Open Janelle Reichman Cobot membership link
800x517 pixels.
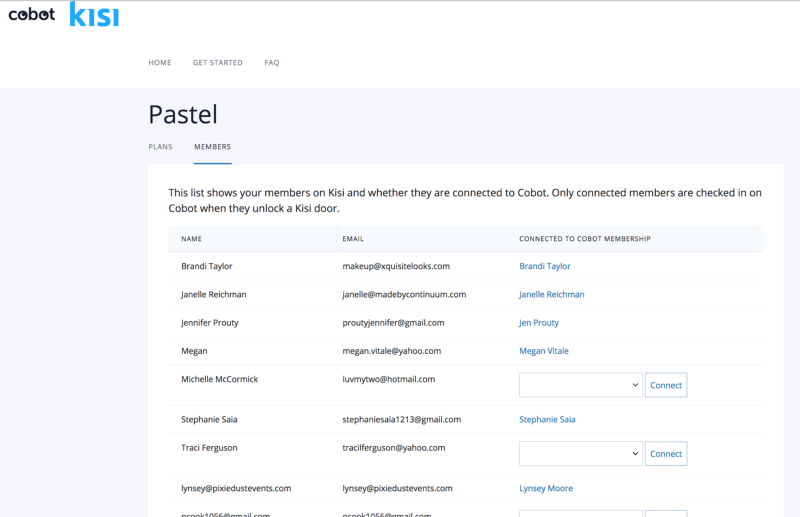[x=552, y=294]
